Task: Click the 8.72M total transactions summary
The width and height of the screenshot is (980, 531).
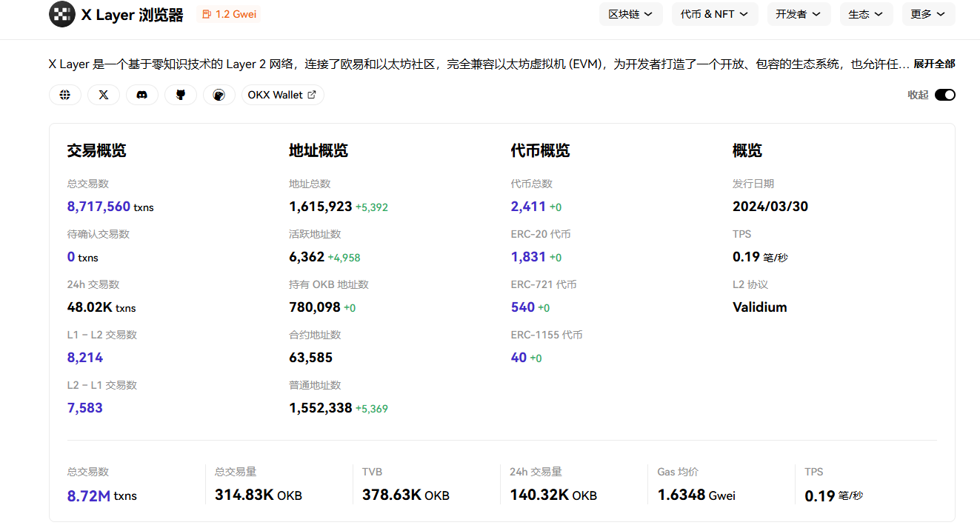Action: click(89, 495)
